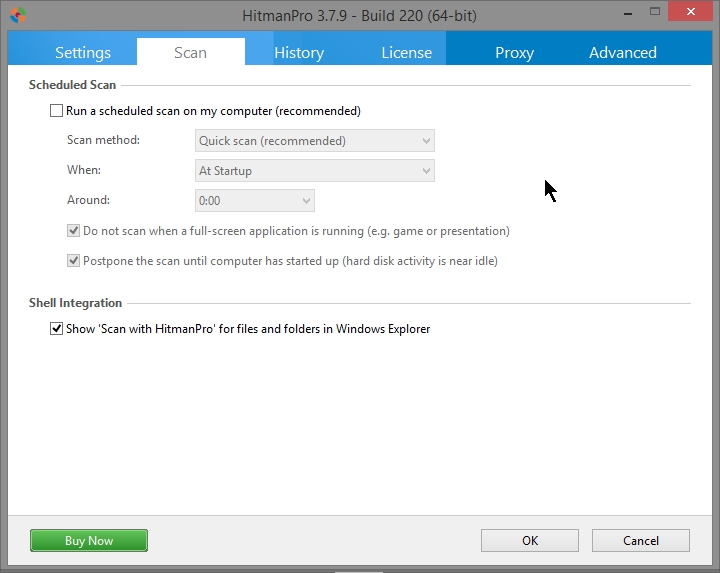The width and height of the screenshot is (720, 573).
Task: Switch to the Advanced tab
Action: (x=623, y=52)
